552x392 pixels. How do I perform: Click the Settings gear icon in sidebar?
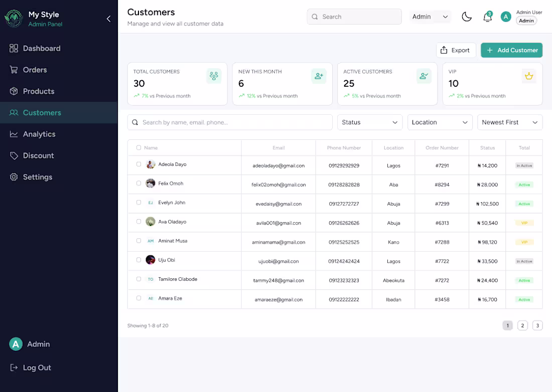(x=14, y=177)
